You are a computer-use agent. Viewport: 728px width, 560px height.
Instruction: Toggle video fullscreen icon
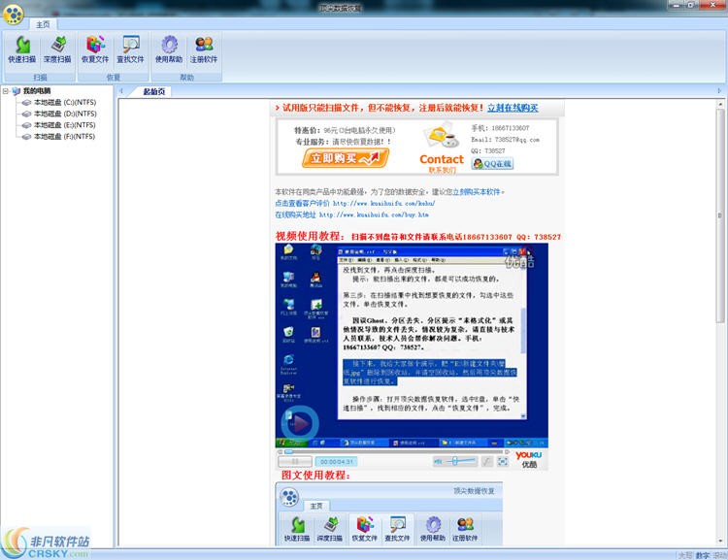503,462
